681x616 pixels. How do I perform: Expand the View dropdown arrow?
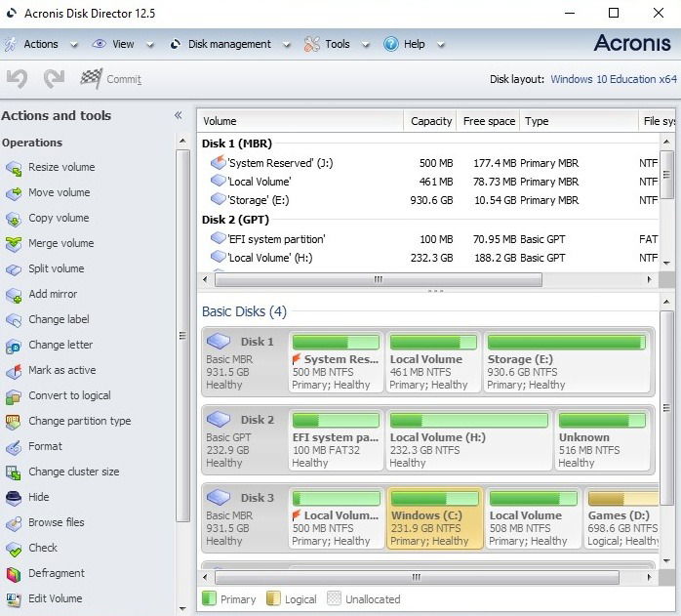150,45
